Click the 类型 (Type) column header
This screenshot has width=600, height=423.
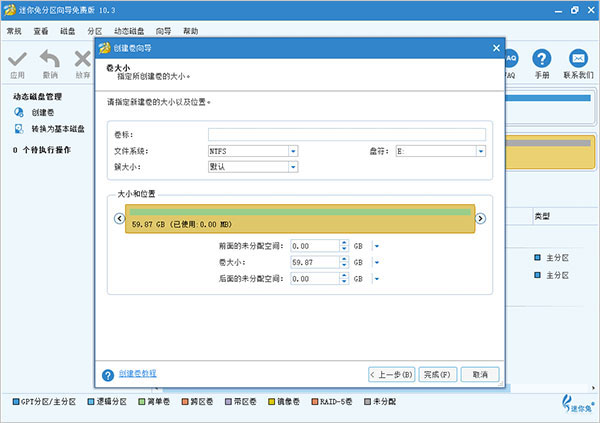point(542,216)
